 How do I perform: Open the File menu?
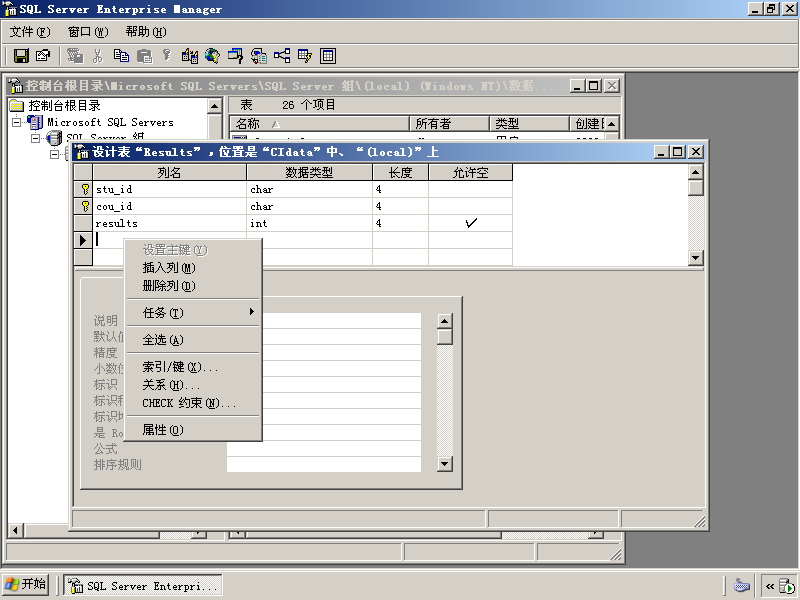[x=30, y=32]
